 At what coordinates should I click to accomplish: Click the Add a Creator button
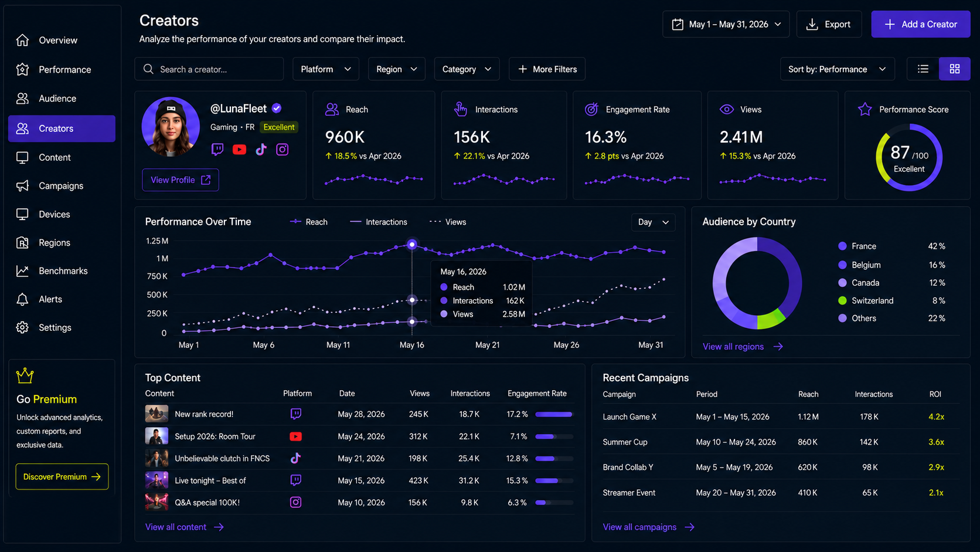[x=921, y=24]
